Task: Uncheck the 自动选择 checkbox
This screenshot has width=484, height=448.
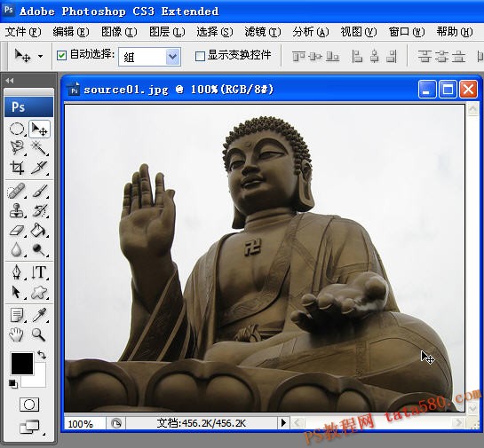Action: (x=61, y=56)
